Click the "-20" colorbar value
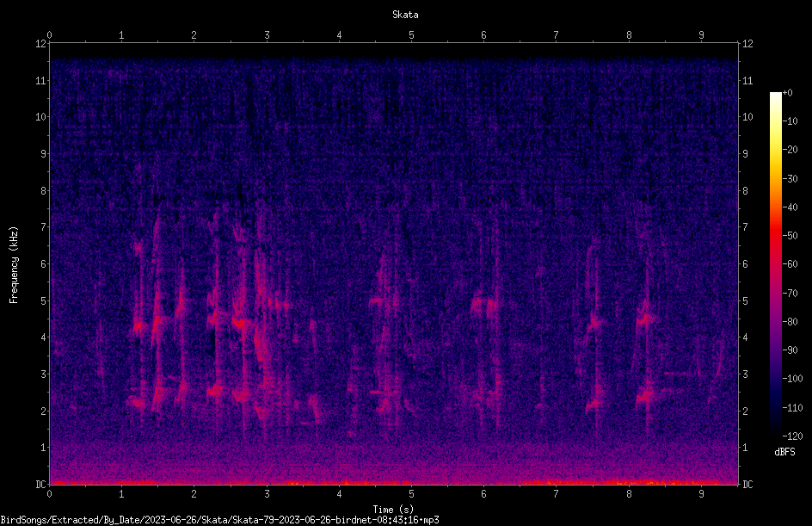 click(x=790, y=150)
